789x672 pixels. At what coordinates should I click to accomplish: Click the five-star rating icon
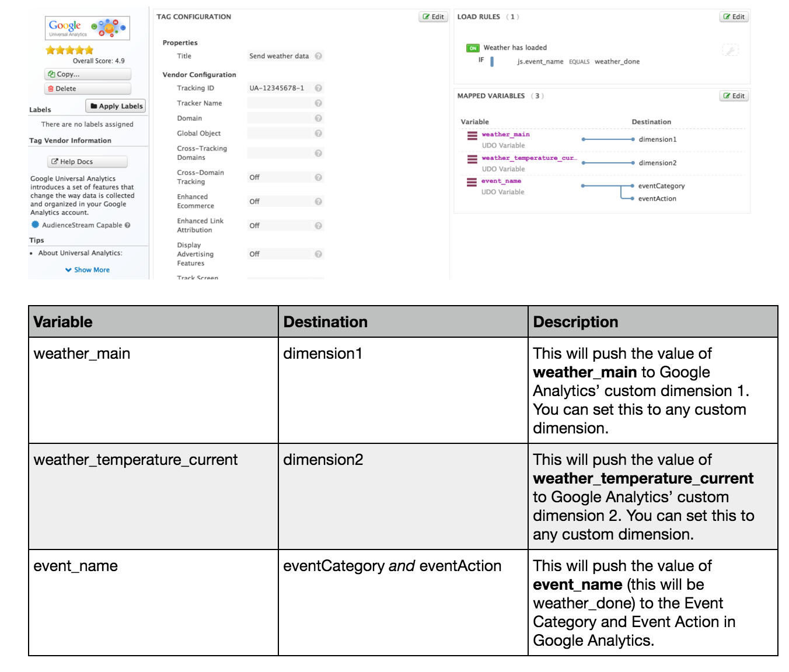69,50
